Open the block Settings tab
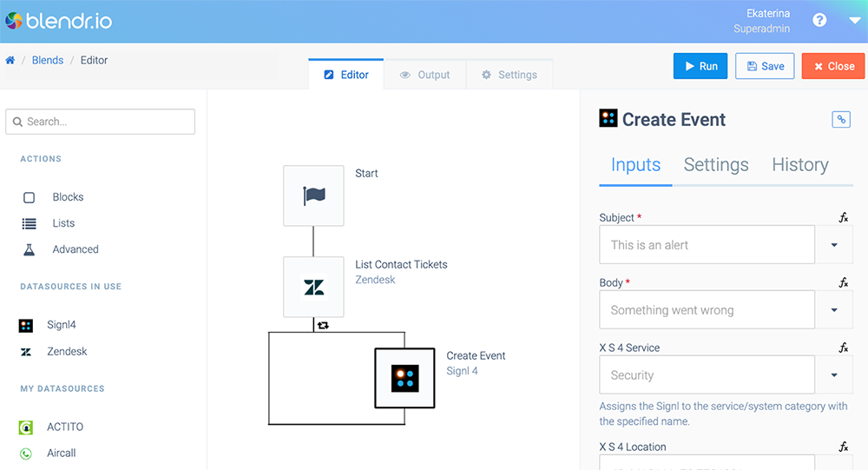The image size is (868, 470). pos(716,164)
